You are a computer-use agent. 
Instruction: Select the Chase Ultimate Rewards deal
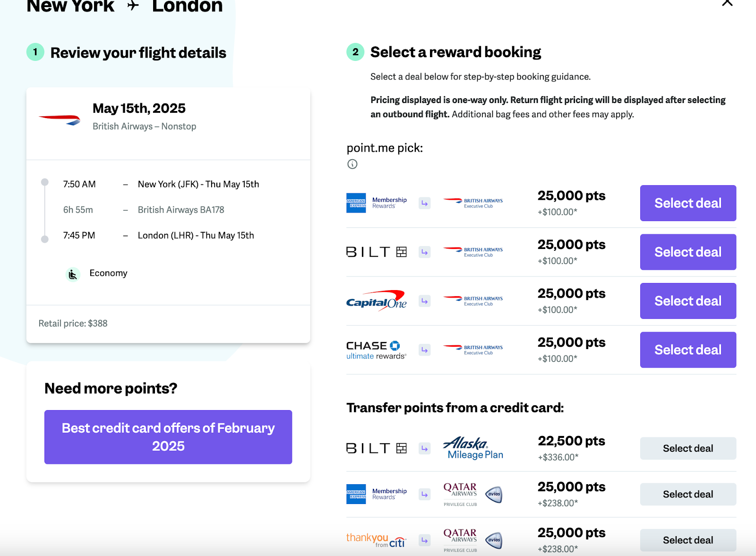click(x=688, y=350)
